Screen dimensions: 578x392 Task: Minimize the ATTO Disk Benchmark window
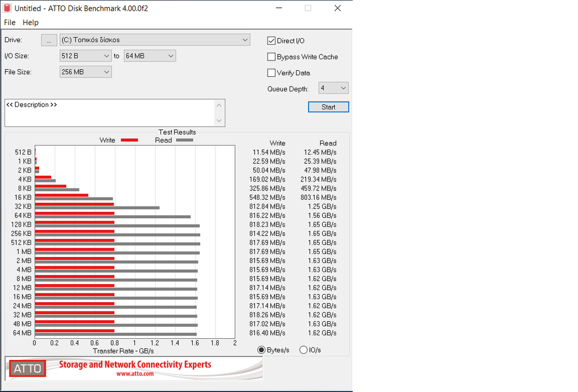(x=279, y=8)
